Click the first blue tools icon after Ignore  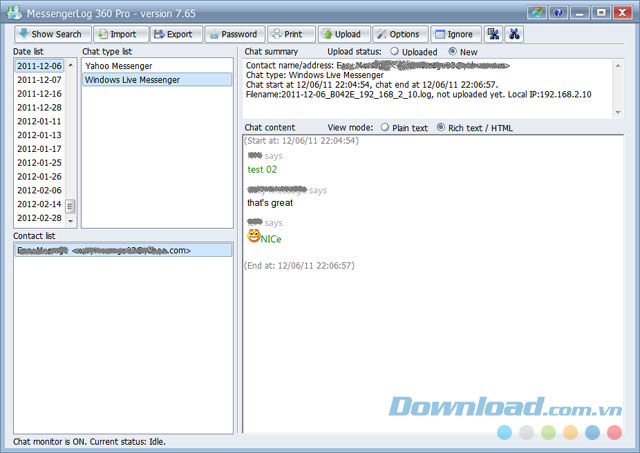[493, 34]
